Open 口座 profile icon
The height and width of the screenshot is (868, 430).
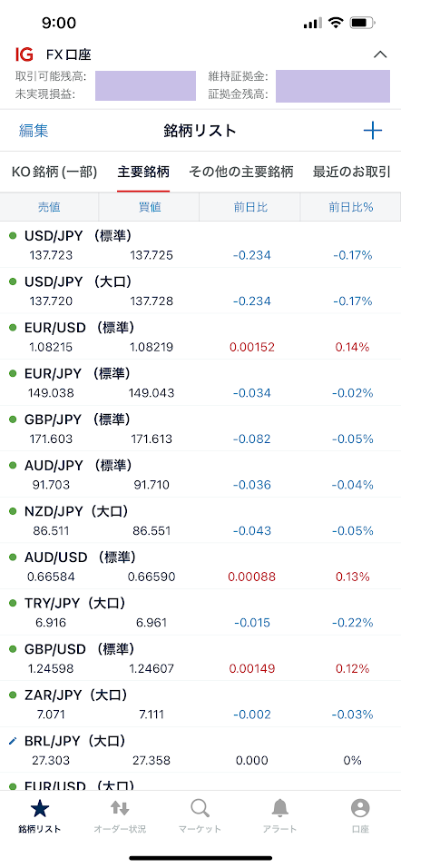pyautogui.click(x=360, y=809)
